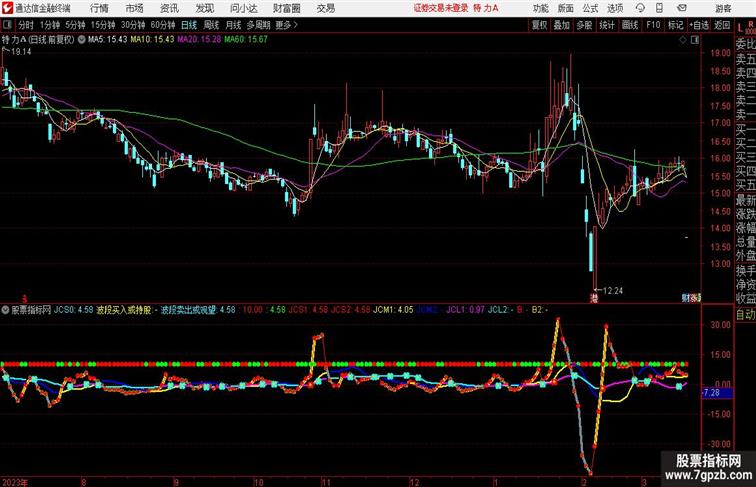756x487 pixels.
Task: Click the 自动 label in right panel
Action: pos(745,314)
